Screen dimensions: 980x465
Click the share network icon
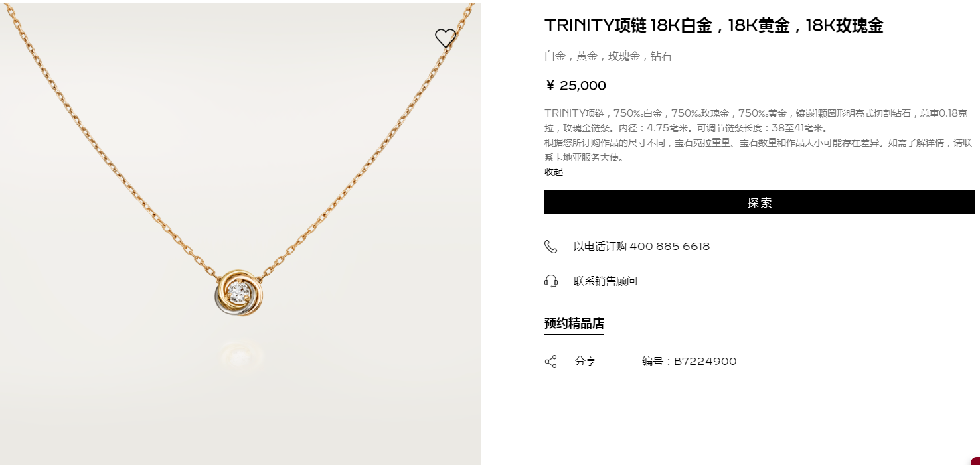[x=550, y=362]
